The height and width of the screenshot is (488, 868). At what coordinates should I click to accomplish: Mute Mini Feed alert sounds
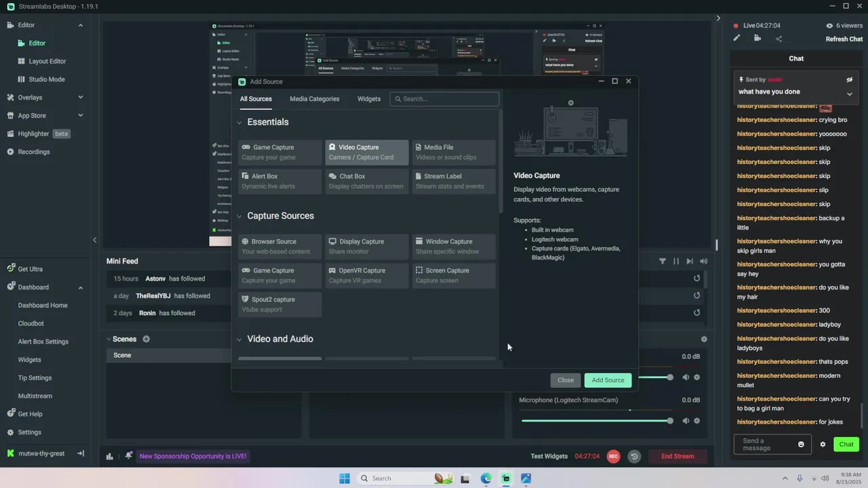tap(703, 261)
